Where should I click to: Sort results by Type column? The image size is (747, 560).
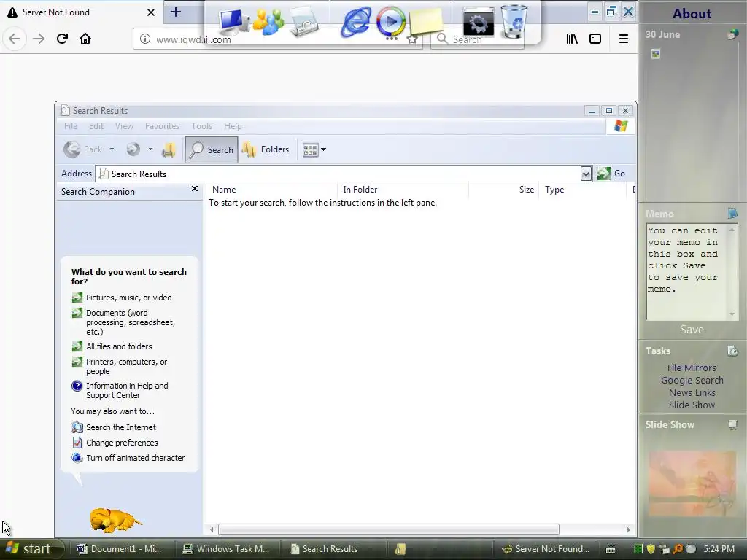coord(582,190)
